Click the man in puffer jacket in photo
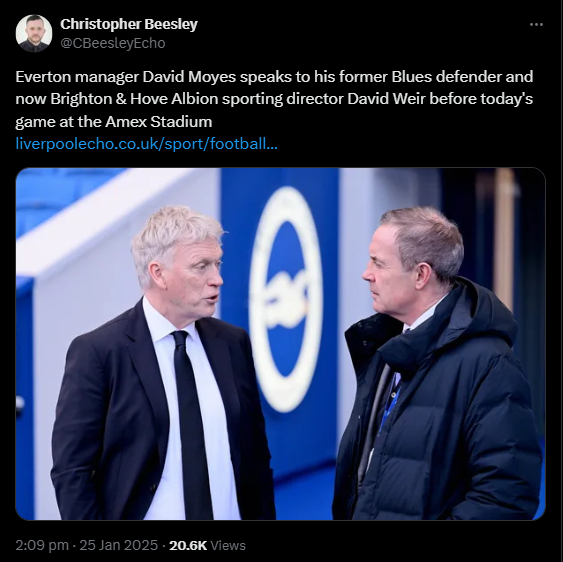This screenshot has height=562, width=563. [436, 363]
